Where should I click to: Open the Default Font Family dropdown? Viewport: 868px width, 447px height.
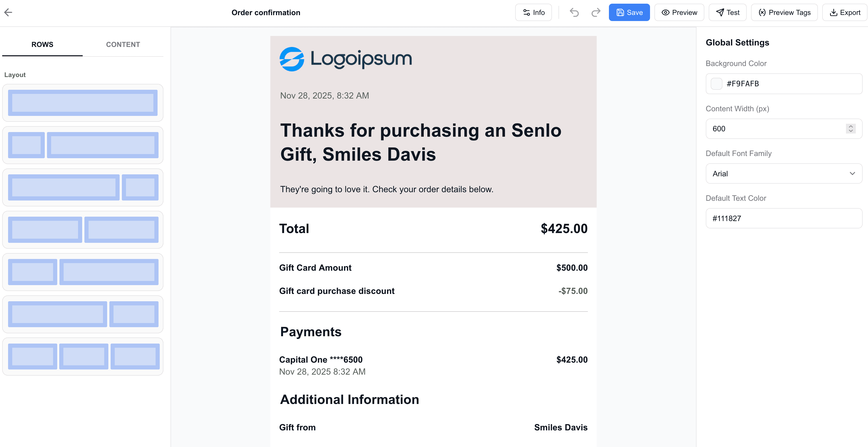(783, 173)
